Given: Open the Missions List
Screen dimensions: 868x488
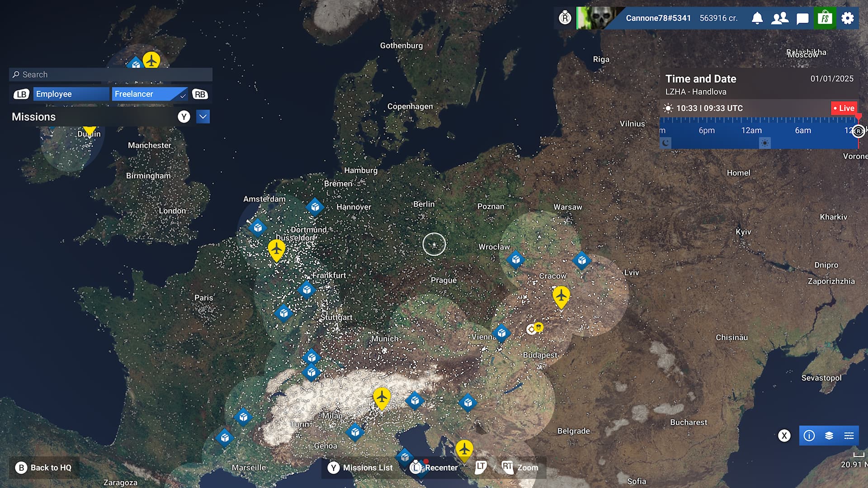Looking at the screenshot, I should (360, 468).
